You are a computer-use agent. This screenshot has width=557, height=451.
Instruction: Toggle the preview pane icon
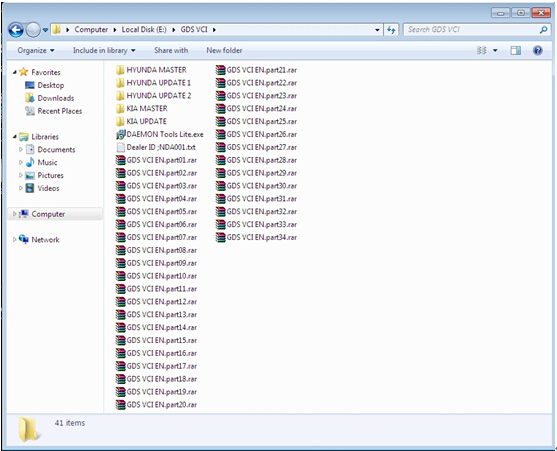pos(515,50)
